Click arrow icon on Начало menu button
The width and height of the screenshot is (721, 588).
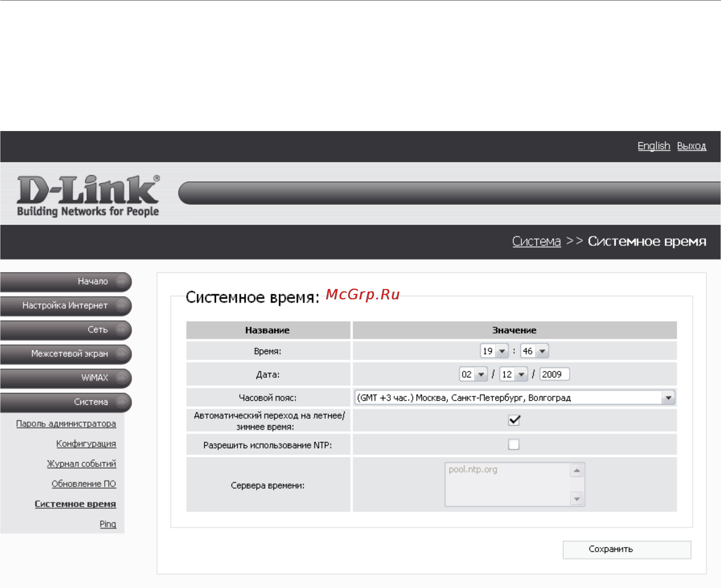(121, 281)
